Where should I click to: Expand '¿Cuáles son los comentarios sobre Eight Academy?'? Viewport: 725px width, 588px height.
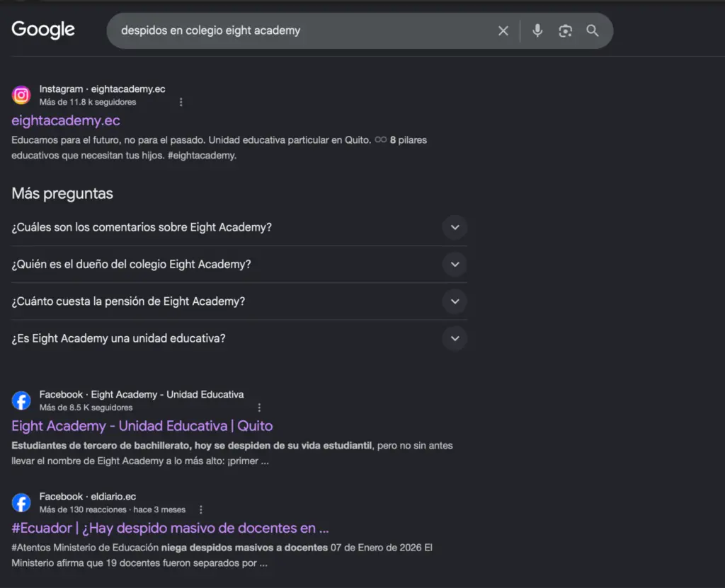click(x=239, y=227)
